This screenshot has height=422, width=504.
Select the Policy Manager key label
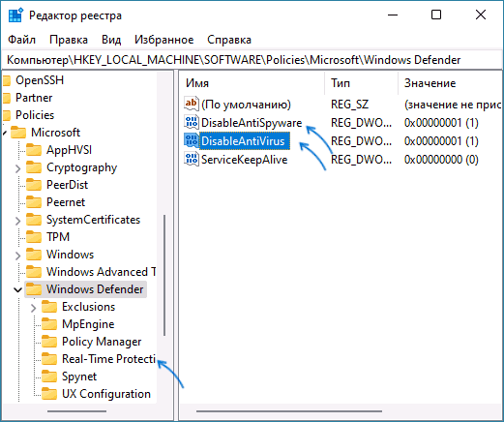(x=102, y=342)
